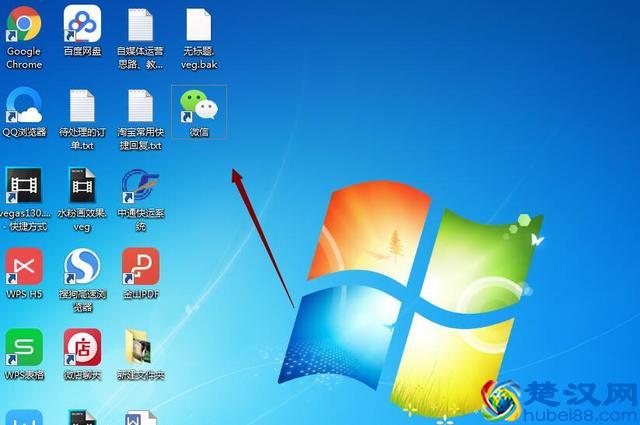Click the 微信 (WeChat) desktop icon
640x425 pixels.
tap(199, 106)
